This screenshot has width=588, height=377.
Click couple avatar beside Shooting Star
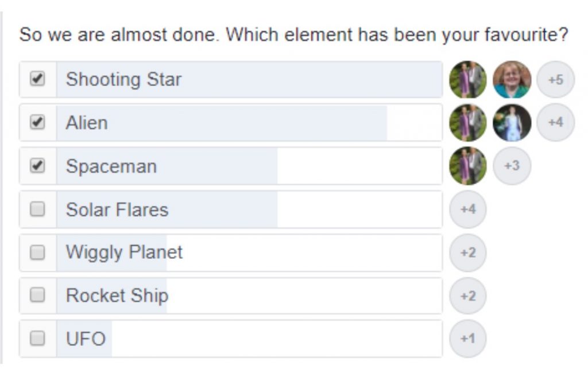pos(468,80)
